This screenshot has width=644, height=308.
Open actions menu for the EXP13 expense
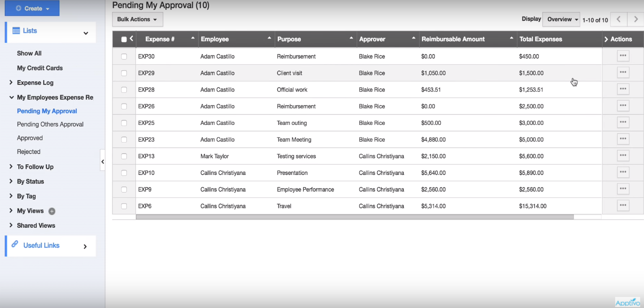[623, 155]
